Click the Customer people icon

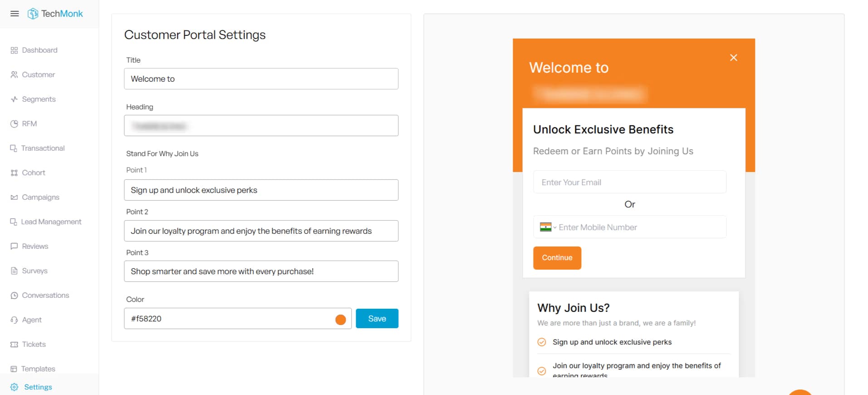click(14, 75)
